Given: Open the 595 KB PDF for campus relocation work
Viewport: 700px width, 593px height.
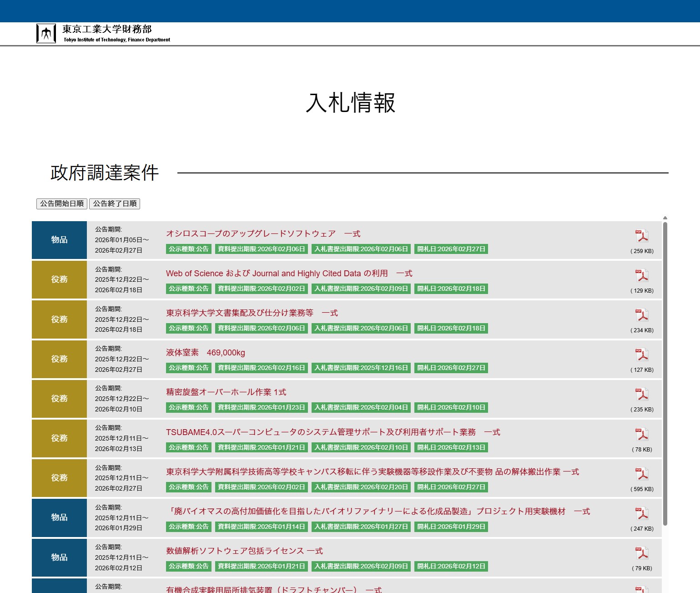Looking at the screenshot, I should point(642,474).
